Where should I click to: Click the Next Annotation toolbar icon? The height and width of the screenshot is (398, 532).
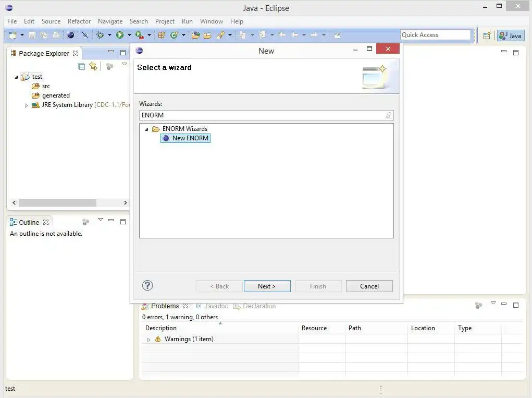tap(243, 35)
